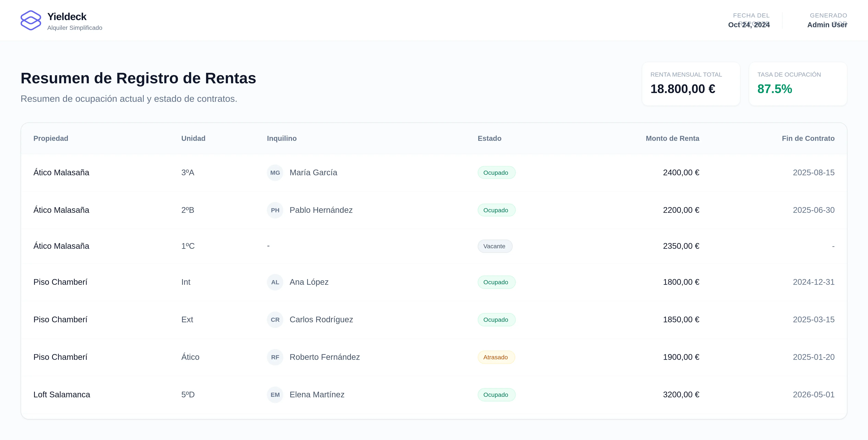Sort by the Monto de Renta header

click(x=672, y=138)
